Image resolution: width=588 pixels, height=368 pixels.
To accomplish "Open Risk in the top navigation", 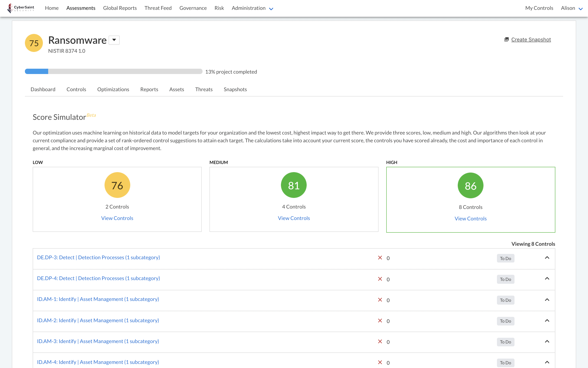I will pos(219,8).
